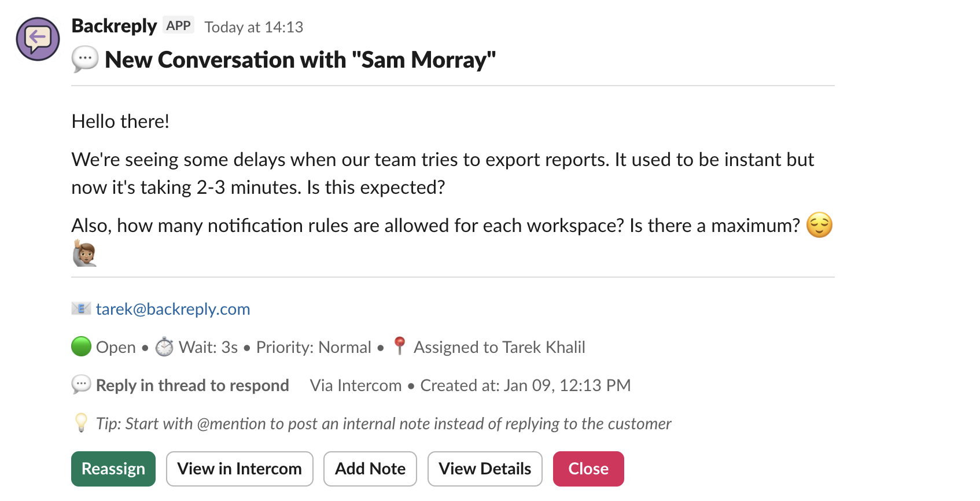Click the green Open status circle
980x501 pixels.
click(x=81, y=347)
